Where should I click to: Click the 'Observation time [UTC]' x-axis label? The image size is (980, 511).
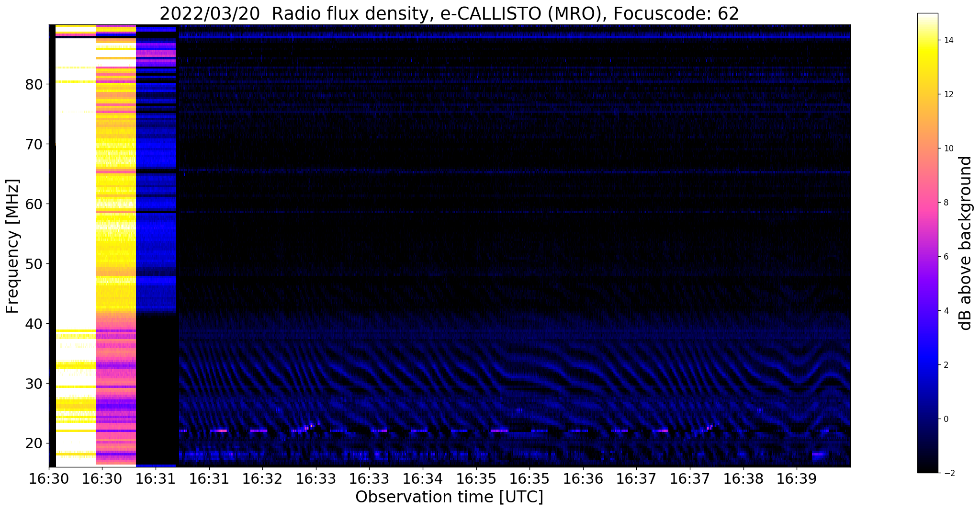[x=449, y=497]
